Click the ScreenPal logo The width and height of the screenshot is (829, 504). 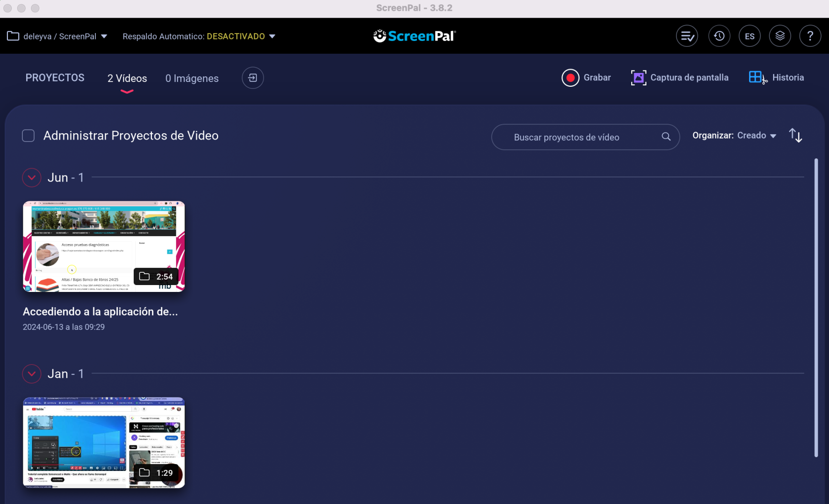point(414,36)
